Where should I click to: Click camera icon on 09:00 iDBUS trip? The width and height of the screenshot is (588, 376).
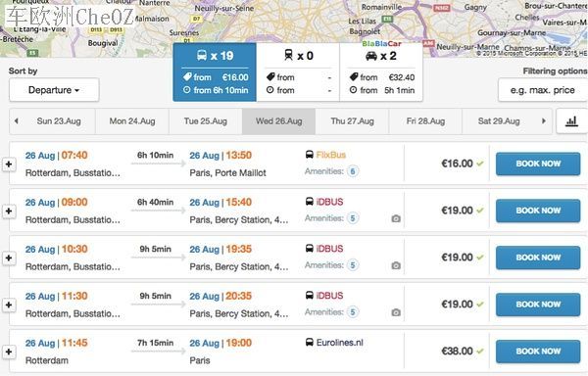tap(396, 218)
